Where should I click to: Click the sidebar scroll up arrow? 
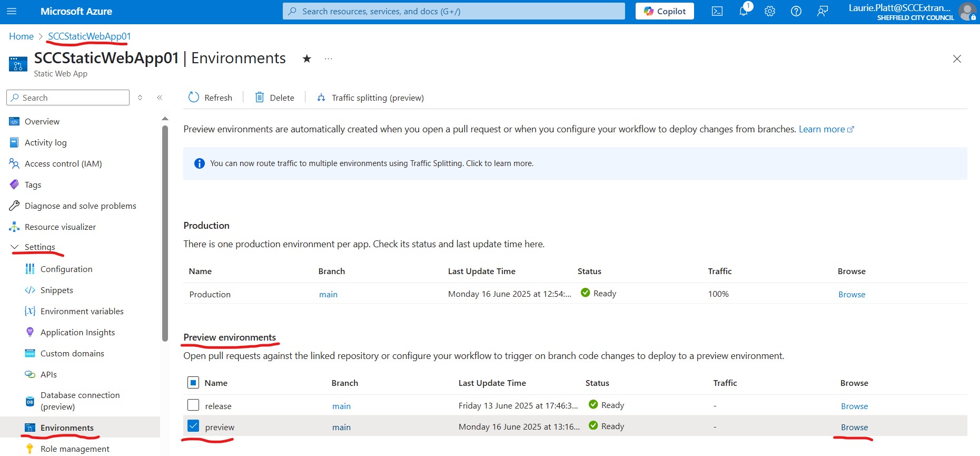pyautogui.click(x=165, y=119)
